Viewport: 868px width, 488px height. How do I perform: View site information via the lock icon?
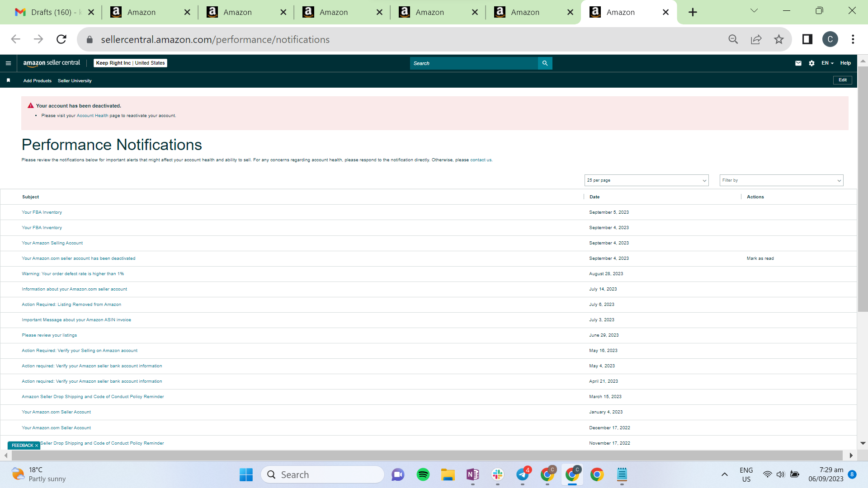click(90, 40)
